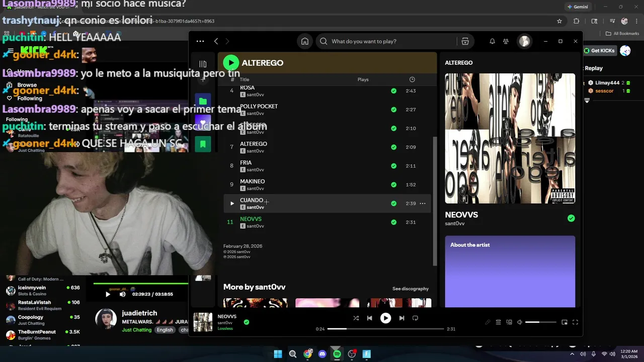
Task: Toggle the saved checkmark for ROSA
Action: pos(393,91)
